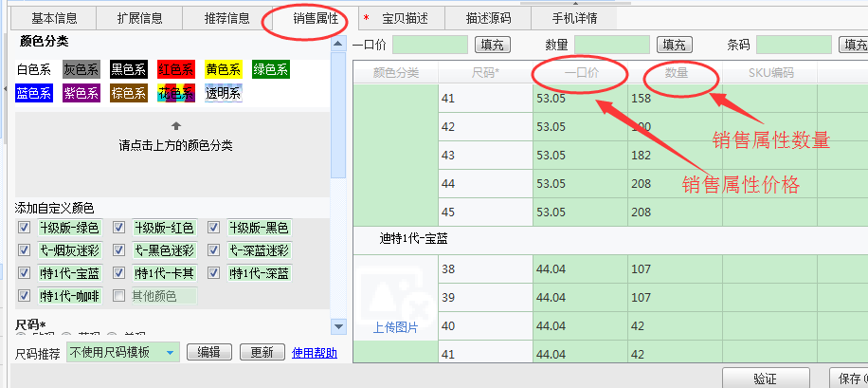
Task: Click the 验证 button
Action: point(765,379)
